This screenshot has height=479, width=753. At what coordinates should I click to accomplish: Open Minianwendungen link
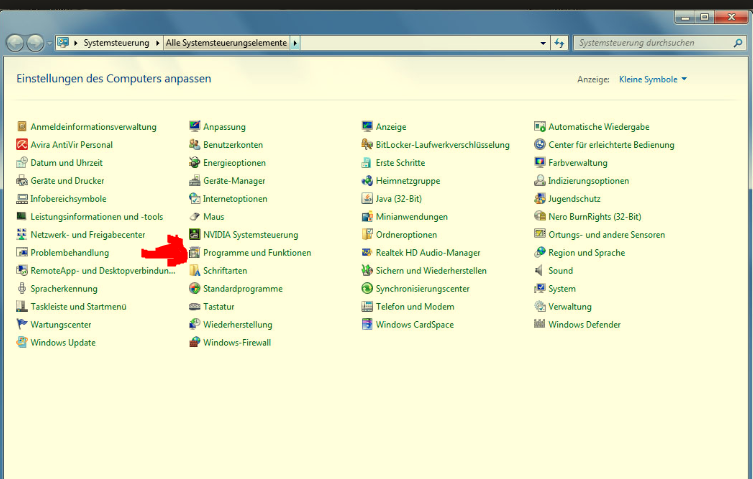click(x=412, y=216)
